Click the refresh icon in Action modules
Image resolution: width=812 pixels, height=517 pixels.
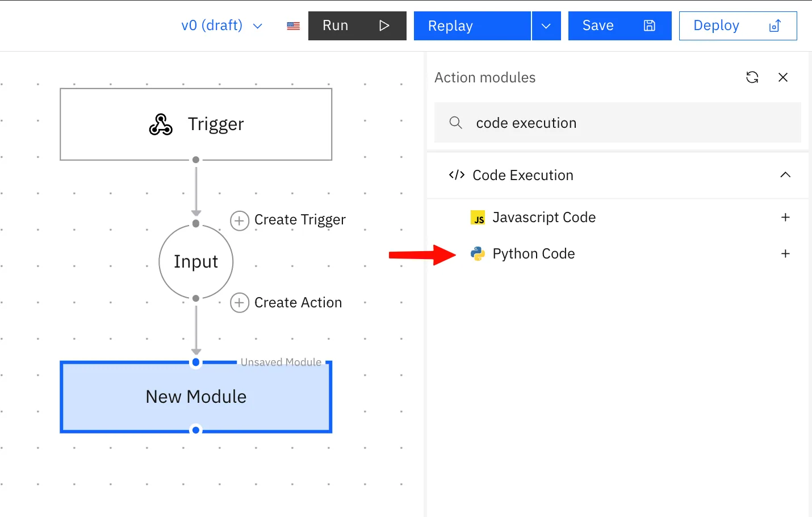(752, 77)
